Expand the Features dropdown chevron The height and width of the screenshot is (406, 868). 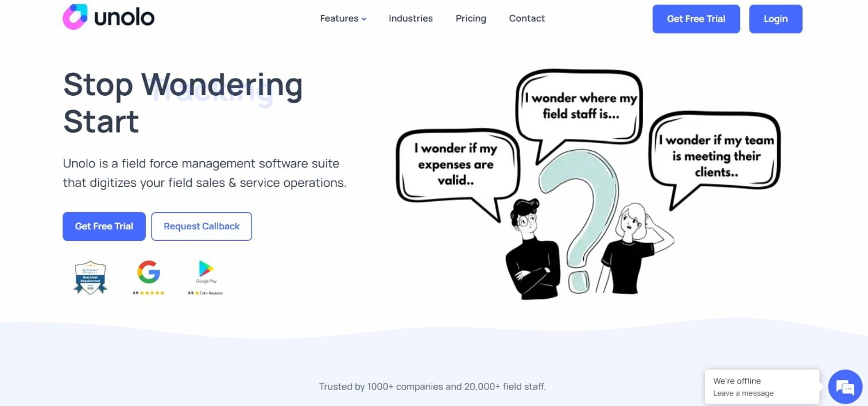coord(364,19)
